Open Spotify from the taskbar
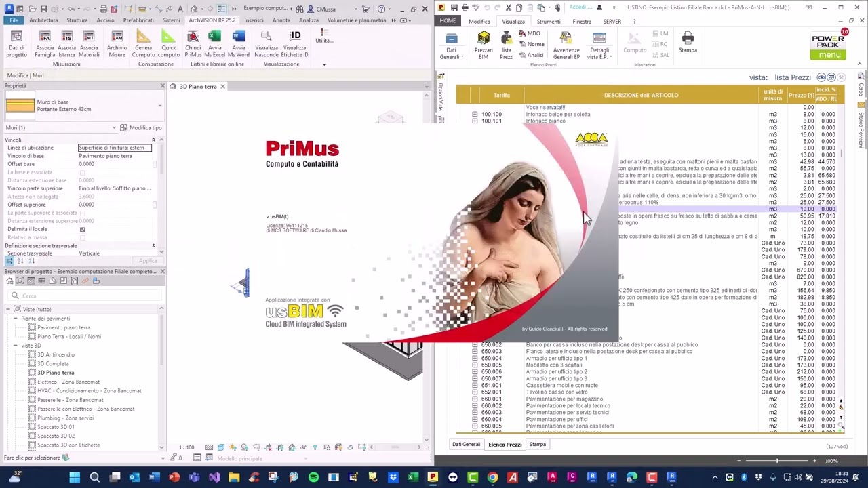The width and height of the screenshot is (868, 488). 313,477
